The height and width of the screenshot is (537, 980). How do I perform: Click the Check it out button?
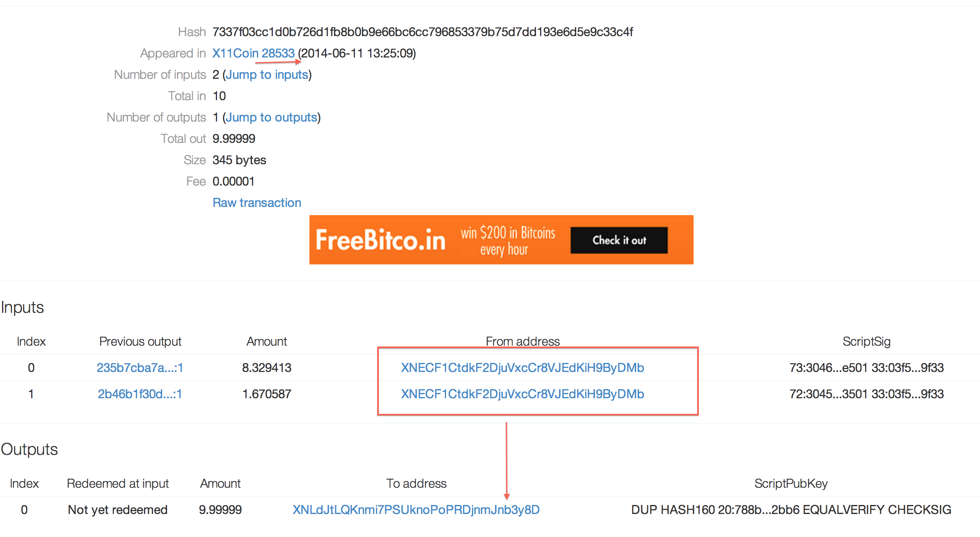pos(619,240)
